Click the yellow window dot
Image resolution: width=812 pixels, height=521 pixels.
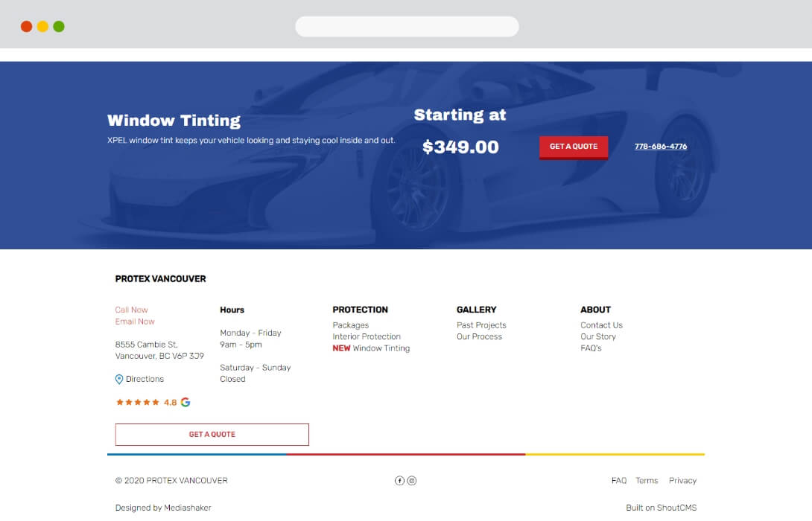coord(42,26)
